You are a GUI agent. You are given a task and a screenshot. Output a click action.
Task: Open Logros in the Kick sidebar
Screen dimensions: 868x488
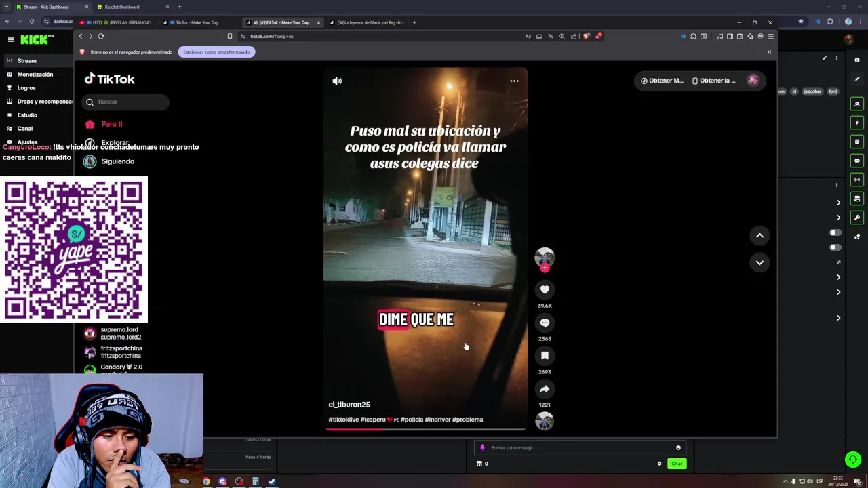tap(26, 88)
